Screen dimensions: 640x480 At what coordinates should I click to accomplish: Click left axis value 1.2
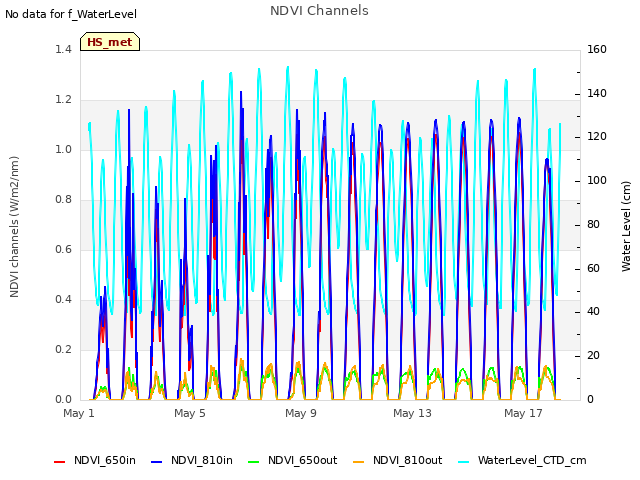pyautogui.click(x=63, y=100)
